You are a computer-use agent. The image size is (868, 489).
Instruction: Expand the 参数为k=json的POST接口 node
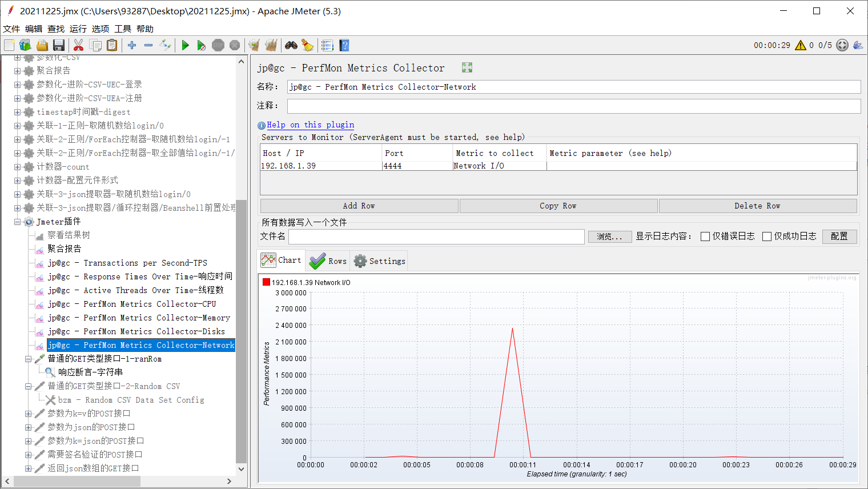pos(28,441)
